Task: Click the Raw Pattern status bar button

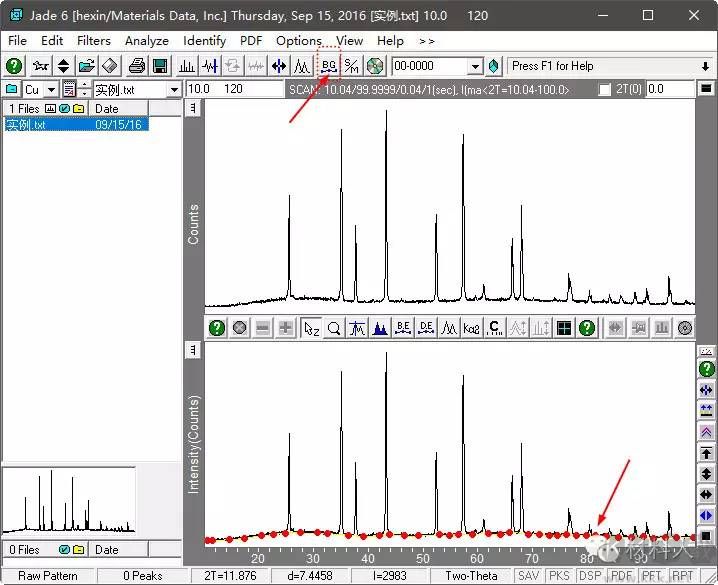Action: click(50, 576)
